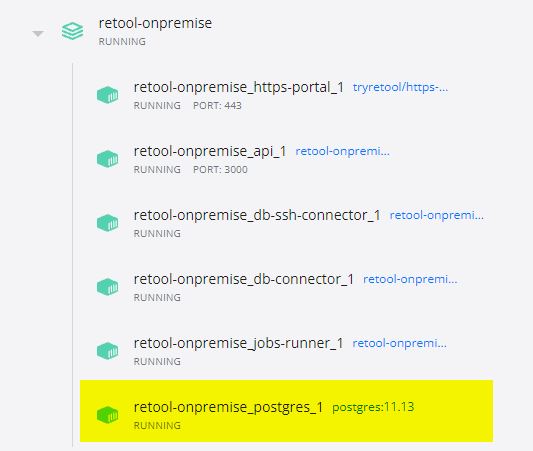The height and width of the screenshot is (451, 533).
Task: Click the retool-onpremise compose stack icon
Action: pos(72,31)
